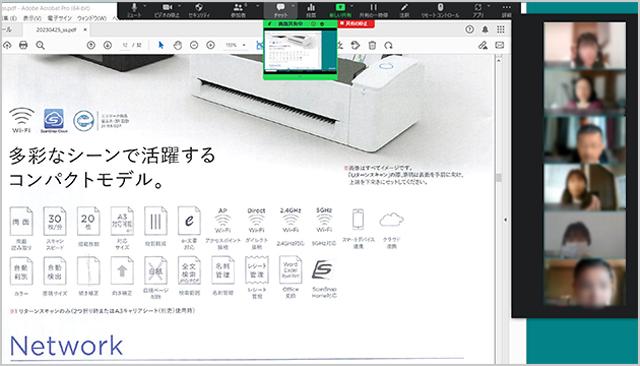640x366 pixels.
Task: Click the bottom participant video tile
Action: pos(584,282)
